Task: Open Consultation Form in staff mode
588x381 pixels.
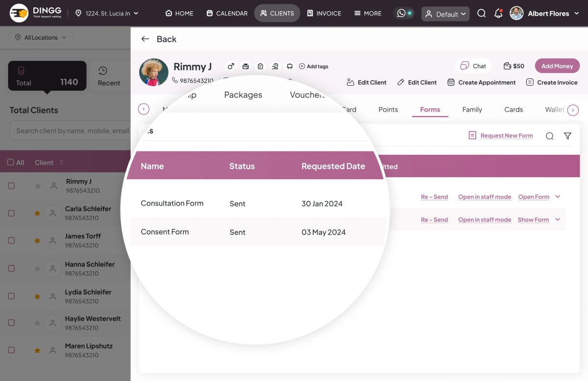Action: pyautogui.click(x=485, y=197)
